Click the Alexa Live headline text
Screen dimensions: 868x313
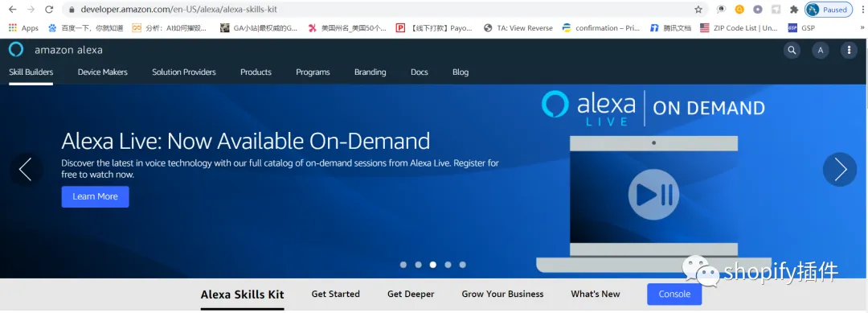point(246,142)
